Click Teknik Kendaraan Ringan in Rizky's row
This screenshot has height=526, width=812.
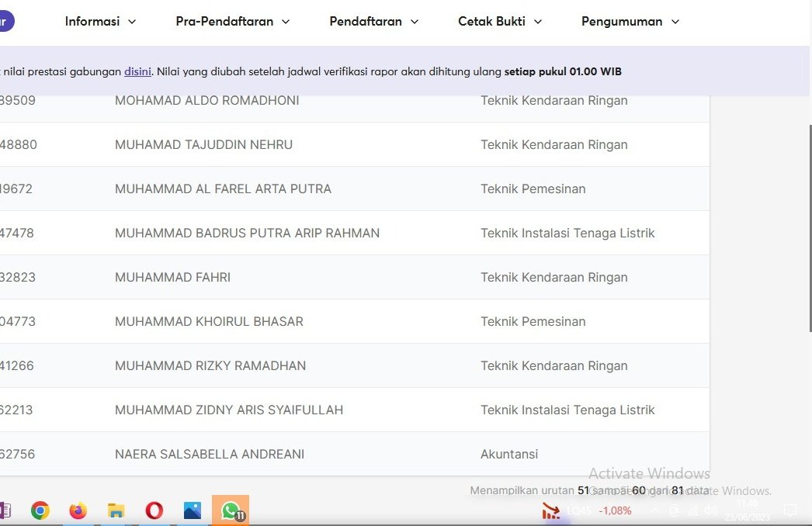click(x=554, y=365)
